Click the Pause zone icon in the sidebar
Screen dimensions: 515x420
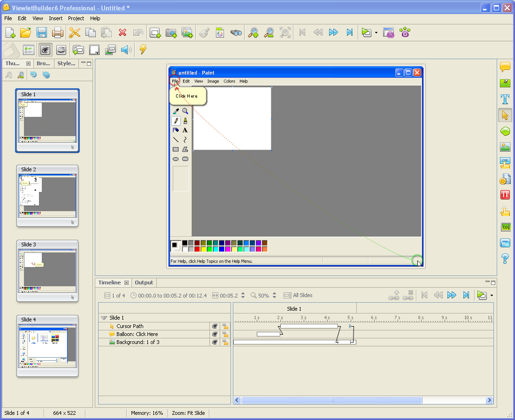[x=505, y=194]
